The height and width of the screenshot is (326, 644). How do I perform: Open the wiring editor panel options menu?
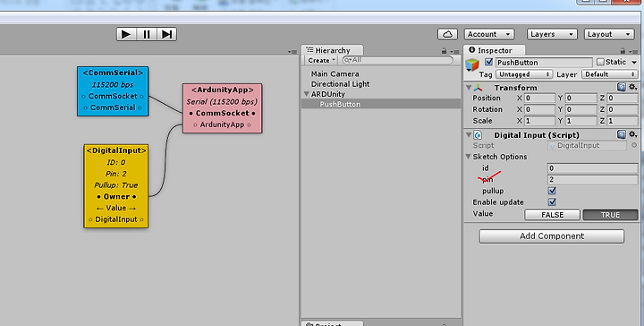[x=292, y=52]
